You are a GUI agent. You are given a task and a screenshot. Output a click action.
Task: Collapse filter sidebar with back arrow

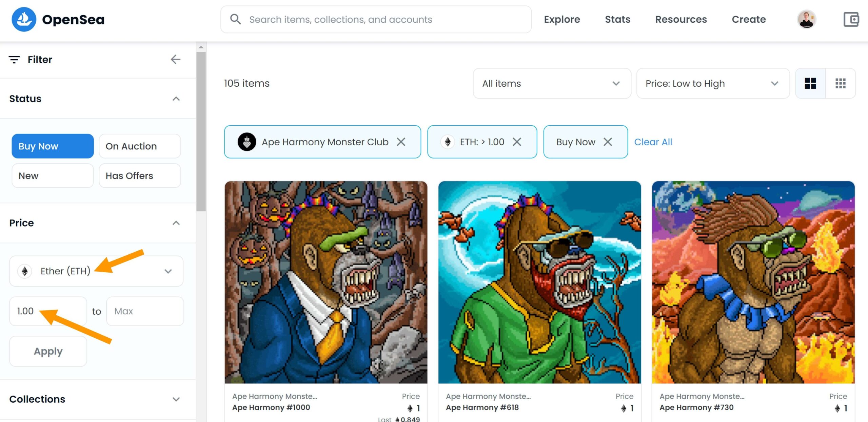pos(175,60)
